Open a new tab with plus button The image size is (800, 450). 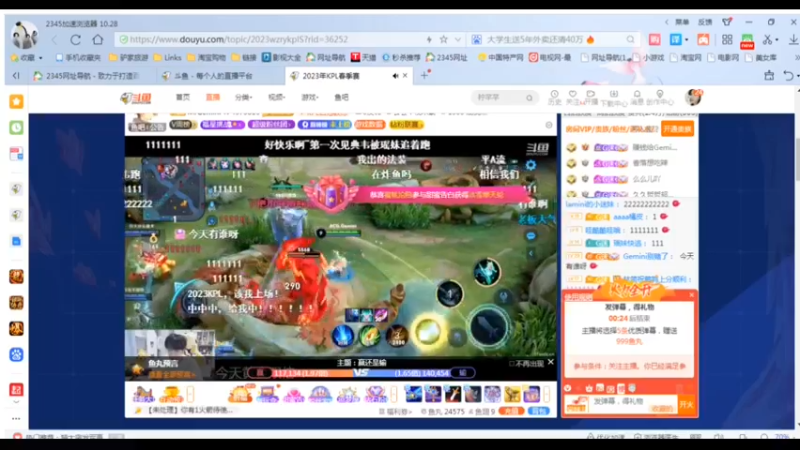coord(424,76)
